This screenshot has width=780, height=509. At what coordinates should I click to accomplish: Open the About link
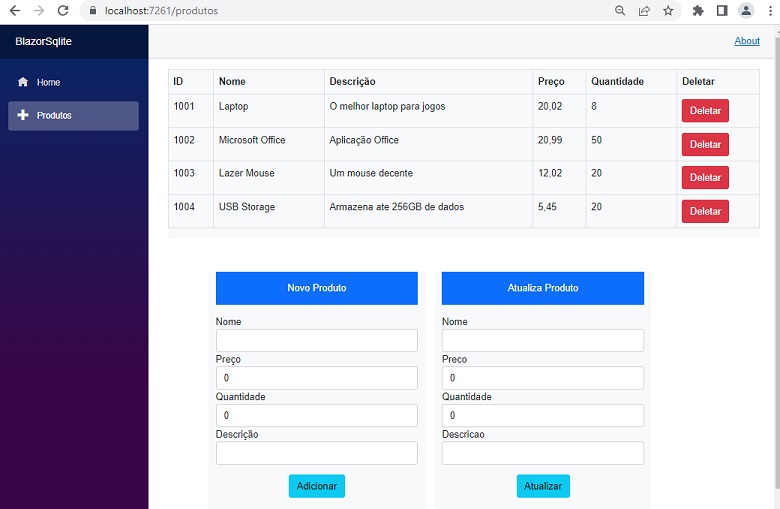pyautogui.click(x=747, y=41)
